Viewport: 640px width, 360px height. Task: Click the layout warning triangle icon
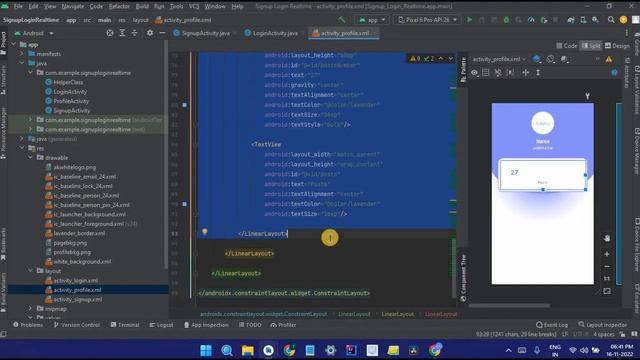point(609,59)
